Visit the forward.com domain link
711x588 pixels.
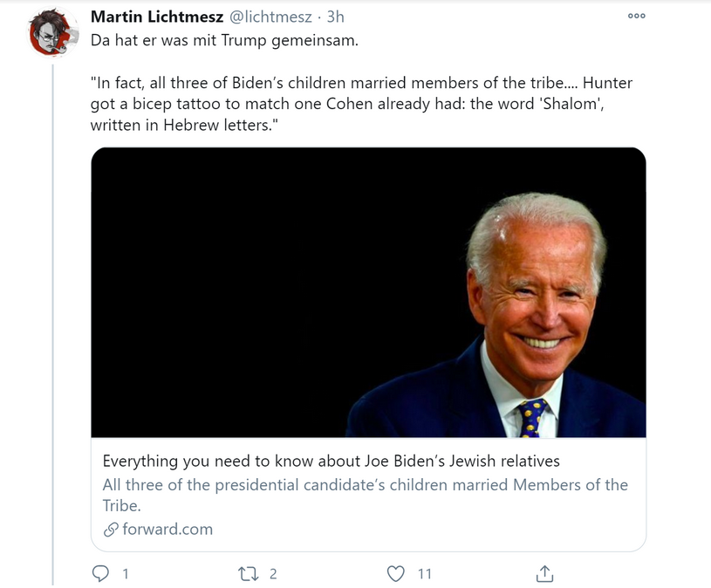[167, 529]
